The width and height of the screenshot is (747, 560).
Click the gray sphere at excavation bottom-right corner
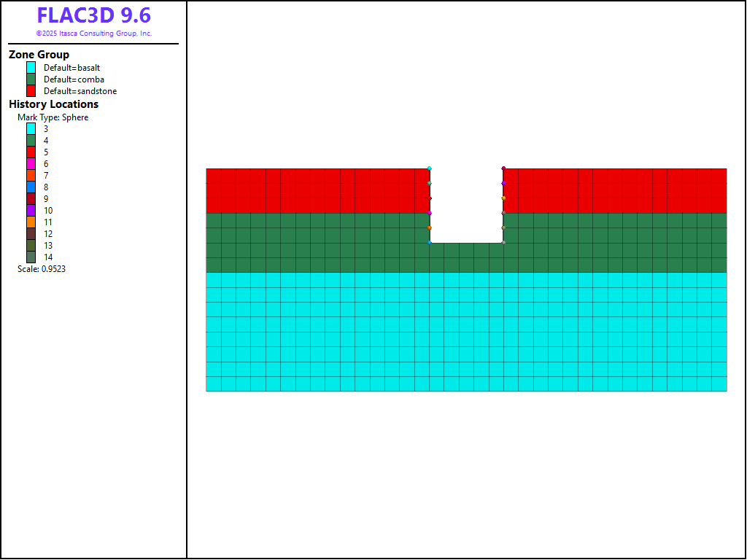click(503, 243)
